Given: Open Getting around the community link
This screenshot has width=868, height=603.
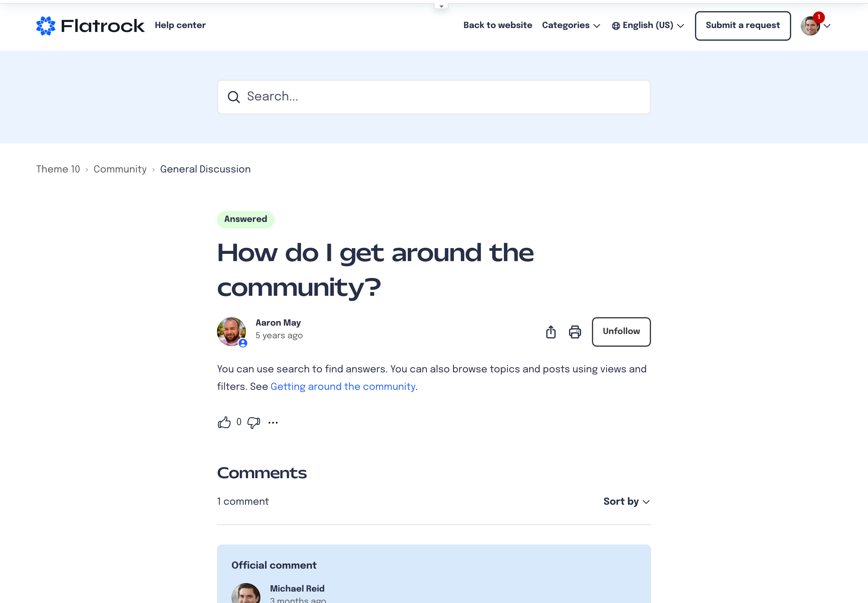Looking at the screenshot, I should [343, 387].
